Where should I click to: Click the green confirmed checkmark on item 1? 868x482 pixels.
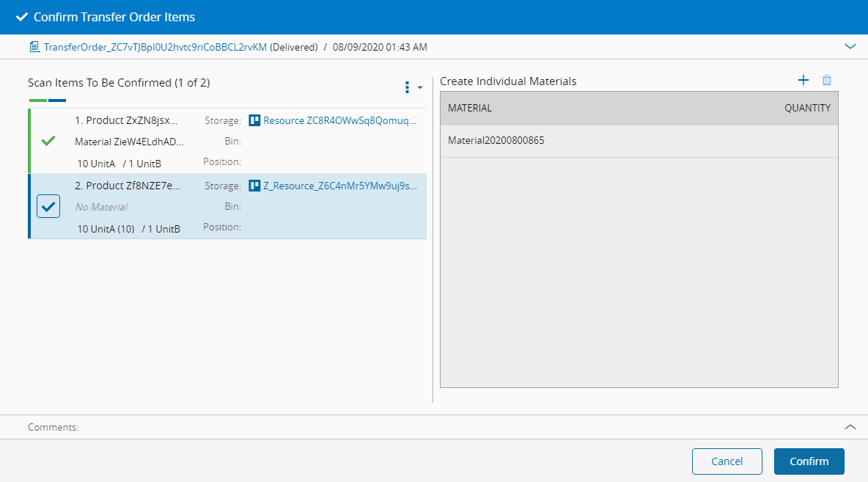pyautogui.click(x=48, y=141)
